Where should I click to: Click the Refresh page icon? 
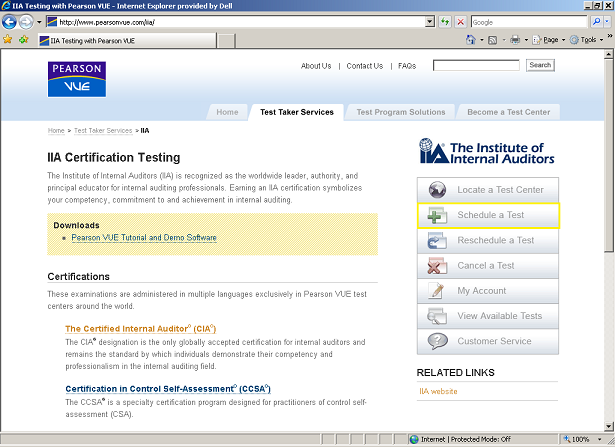(444, 21)
